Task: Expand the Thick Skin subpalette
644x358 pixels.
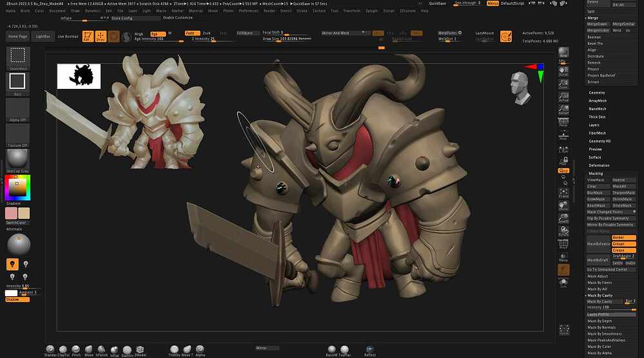Action: point(597,117)
